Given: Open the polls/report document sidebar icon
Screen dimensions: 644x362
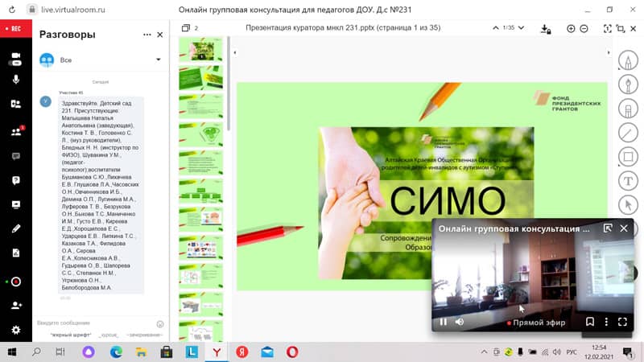Looking at the screenshot, I should tap(15, 253).
